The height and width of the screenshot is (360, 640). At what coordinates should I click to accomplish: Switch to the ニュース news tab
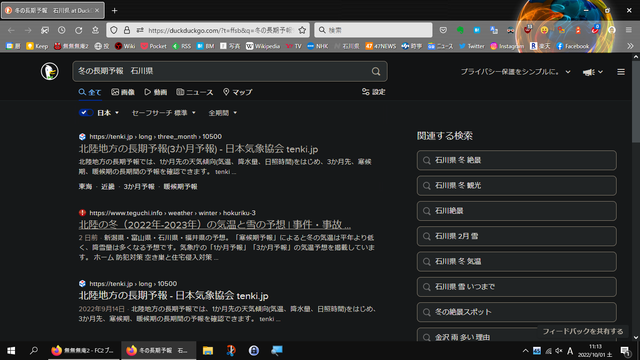(195, 92)
